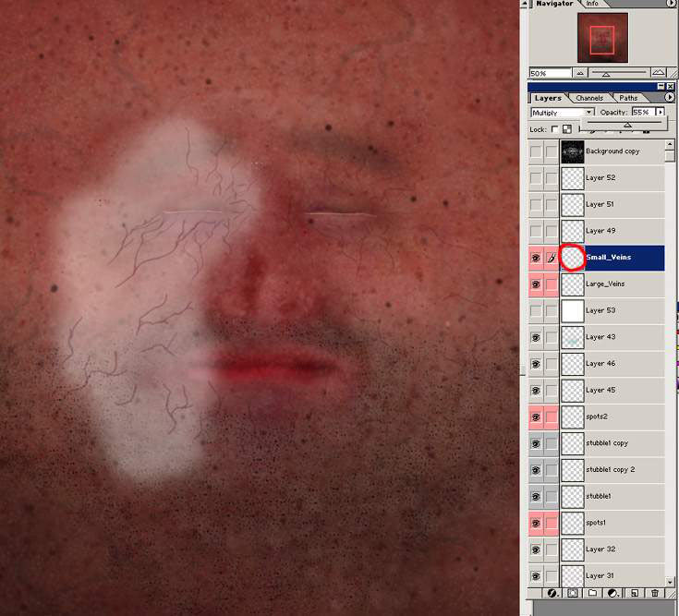
Task: Click the opacity slider handle
Action: (x=627, y=125)
